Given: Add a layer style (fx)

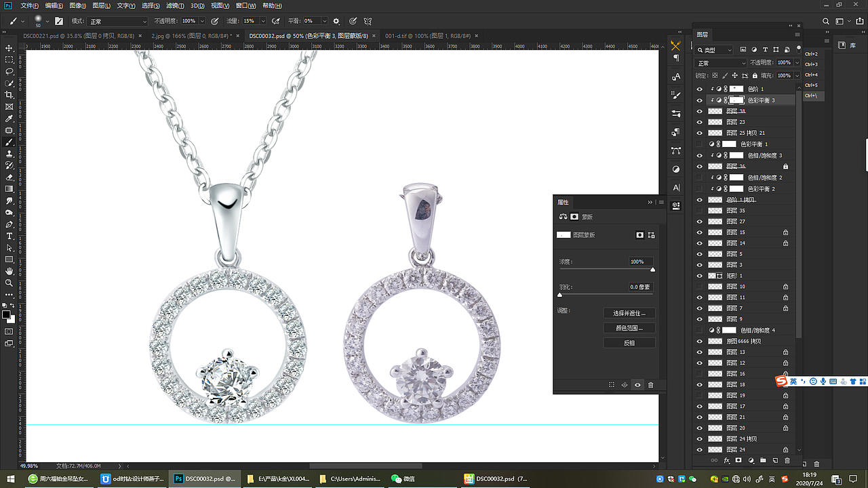Looking at the screenshot, I should tap(727, 460).
